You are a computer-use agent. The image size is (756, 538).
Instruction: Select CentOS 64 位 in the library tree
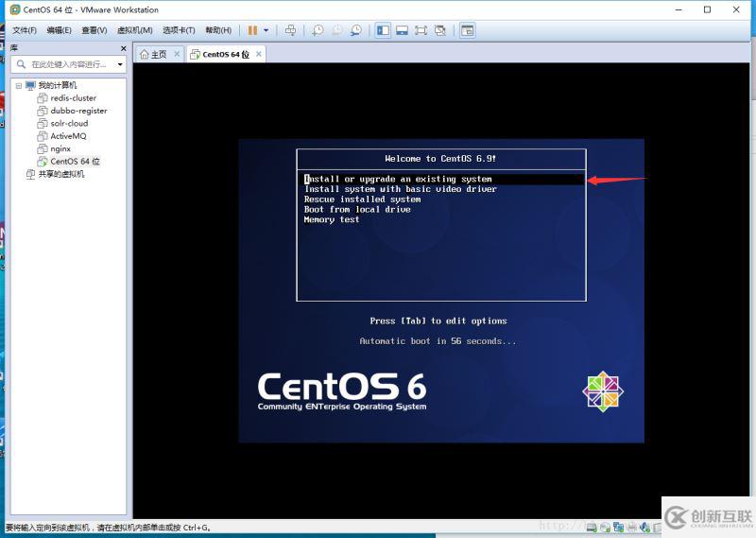(75, 161)
